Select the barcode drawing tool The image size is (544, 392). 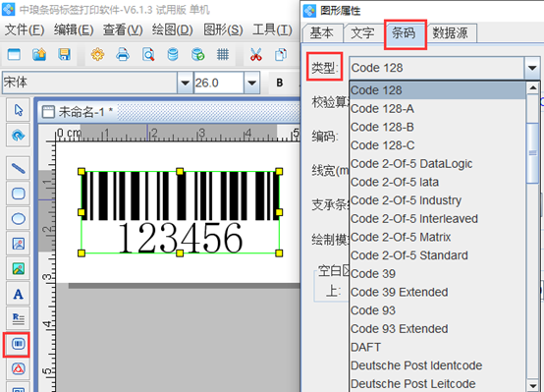point(18,344)
